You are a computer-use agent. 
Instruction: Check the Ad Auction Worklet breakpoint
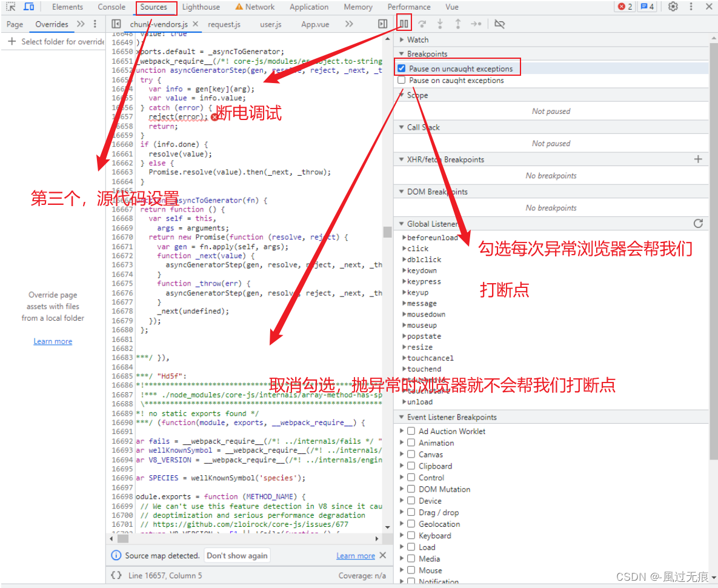[x=411, y=431]
